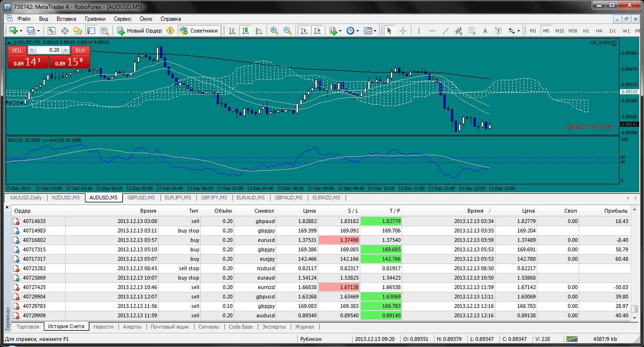
Task: Open the Indicators list icon
Action: point(333,31)
